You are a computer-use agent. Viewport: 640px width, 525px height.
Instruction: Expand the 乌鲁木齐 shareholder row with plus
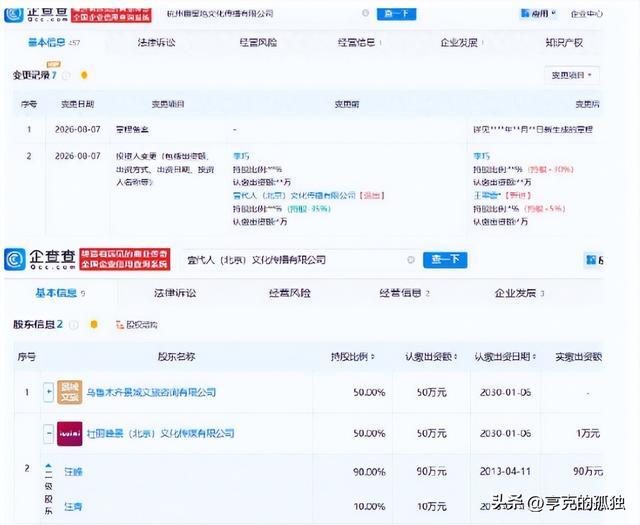pyautogui.click(x=49, y=392)
